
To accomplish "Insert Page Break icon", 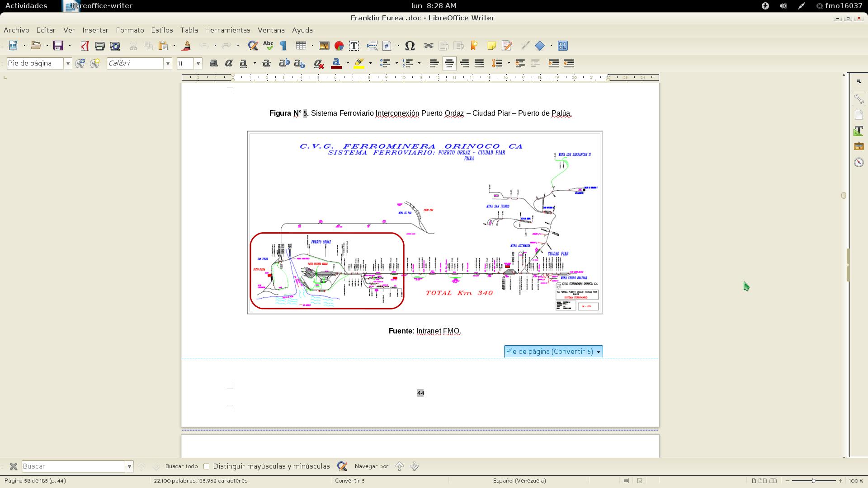I will [372, 46].
